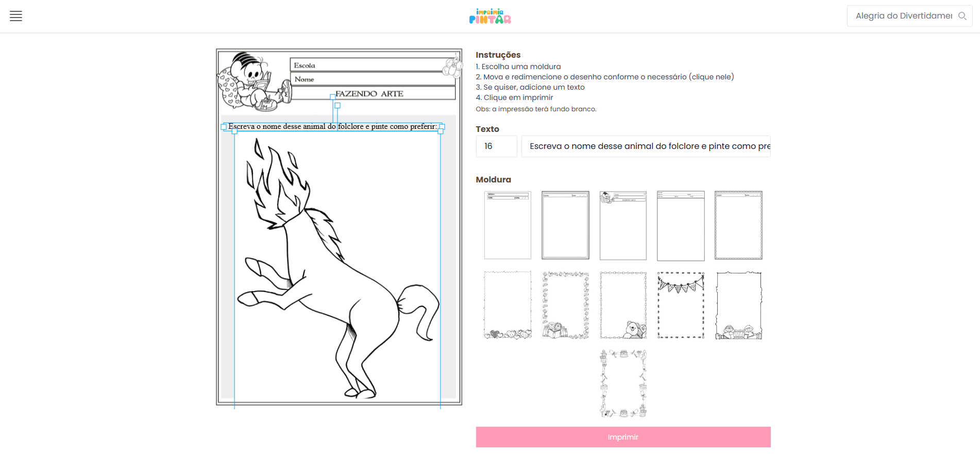The height and width of the screenshot is (469, 980).
Task: Select the plain frame with Escola header
Action: 508,225
